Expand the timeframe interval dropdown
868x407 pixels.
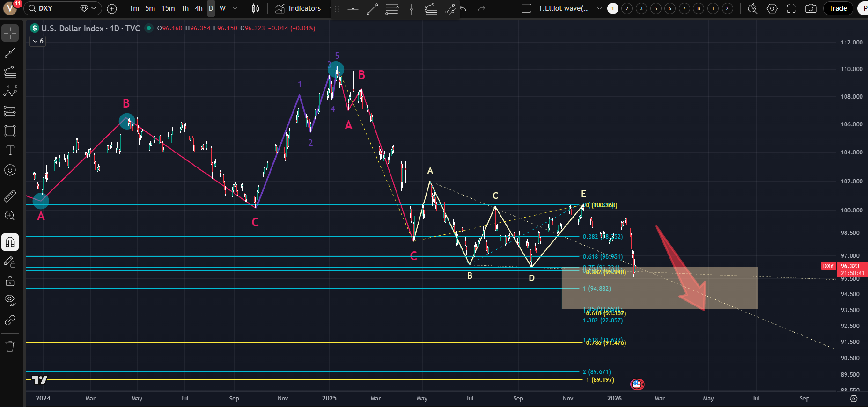click(235, 8)
